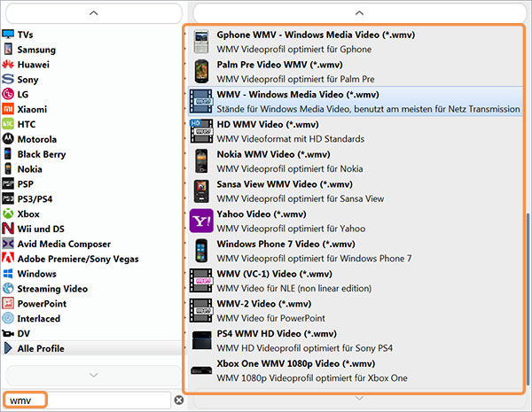Click the PowerPoint icon
Image resolution: width=532 pixels, height=412 pixels.
coord(8,303)
